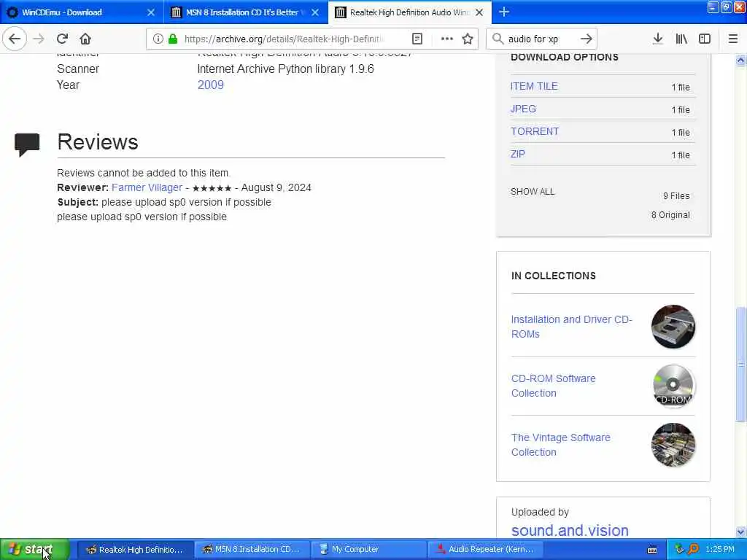Open the 2009 year link

(x=211, y=85)
